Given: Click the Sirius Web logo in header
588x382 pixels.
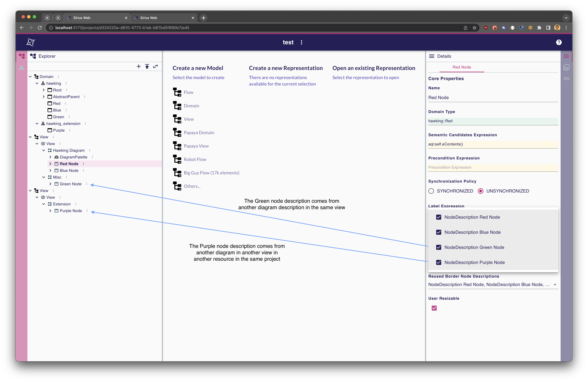Looking at the screenshot, I should coord(31,42).
